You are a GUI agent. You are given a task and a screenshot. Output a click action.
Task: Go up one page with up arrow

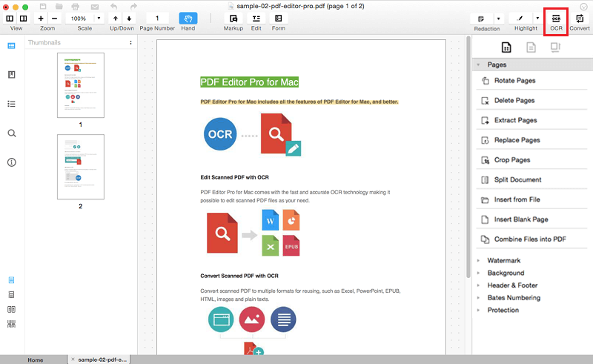[116, 18]
